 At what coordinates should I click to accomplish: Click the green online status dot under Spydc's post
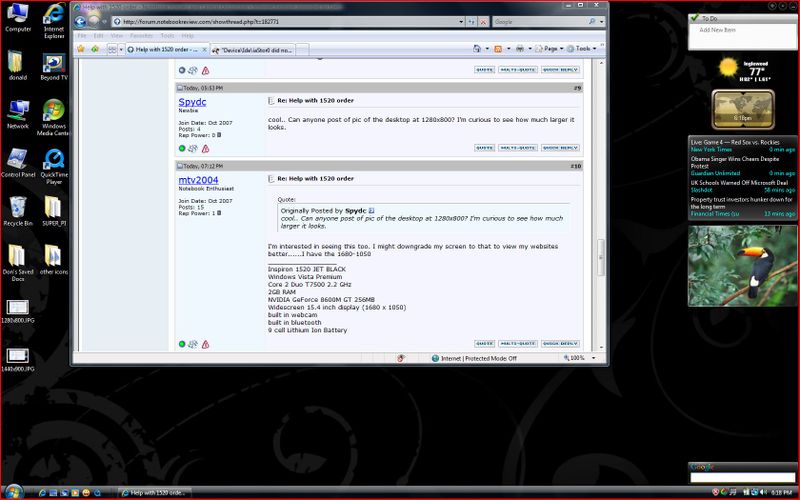[x=182, y=148]
